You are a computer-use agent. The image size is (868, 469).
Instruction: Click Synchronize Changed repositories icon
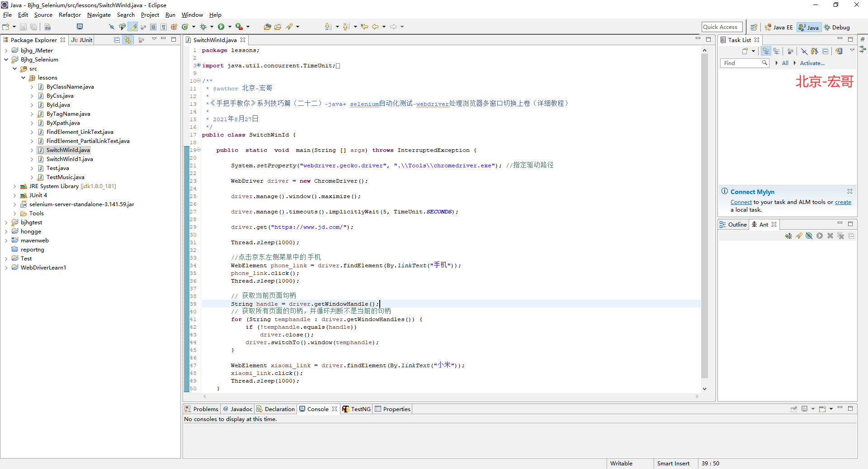839,52
